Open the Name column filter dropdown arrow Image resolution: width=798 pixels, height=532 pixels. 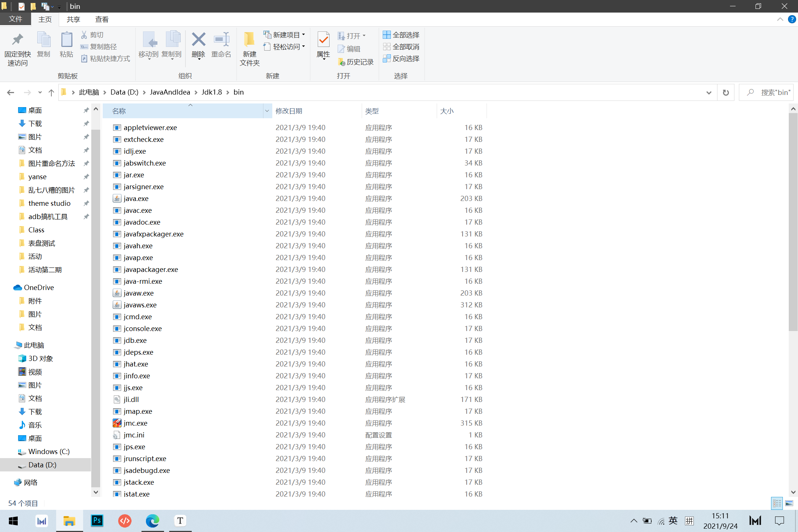click(267, 111)
